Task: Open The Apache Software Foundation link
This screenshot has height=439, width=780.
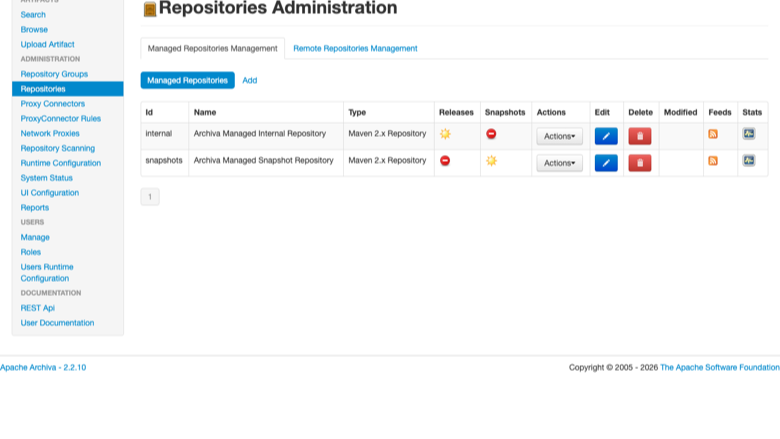Action: [720, 367]
